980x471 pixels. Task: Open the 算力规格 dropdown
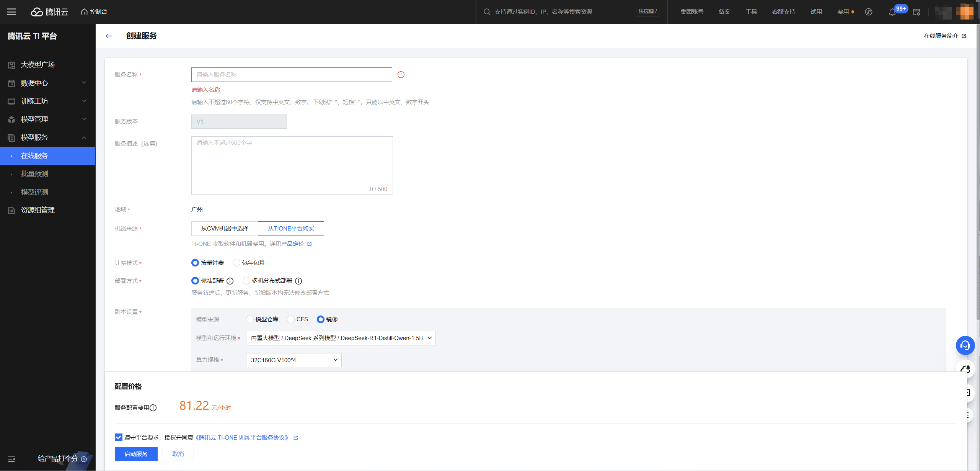coord(294,360)
